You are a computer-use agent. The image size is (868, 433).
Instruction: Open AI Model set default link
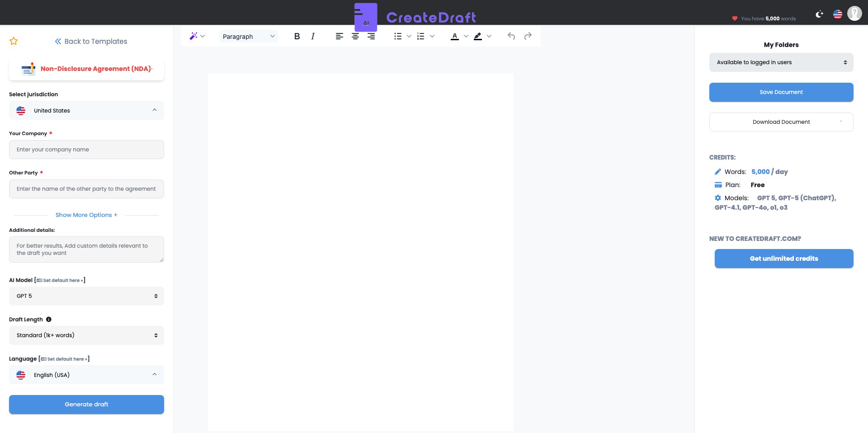coord(60,280)
